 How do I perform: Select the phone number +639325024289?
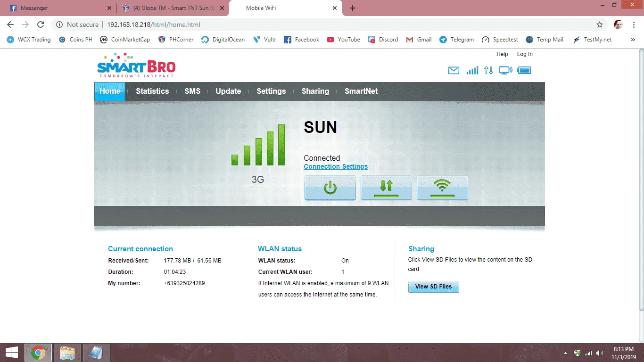184,283
